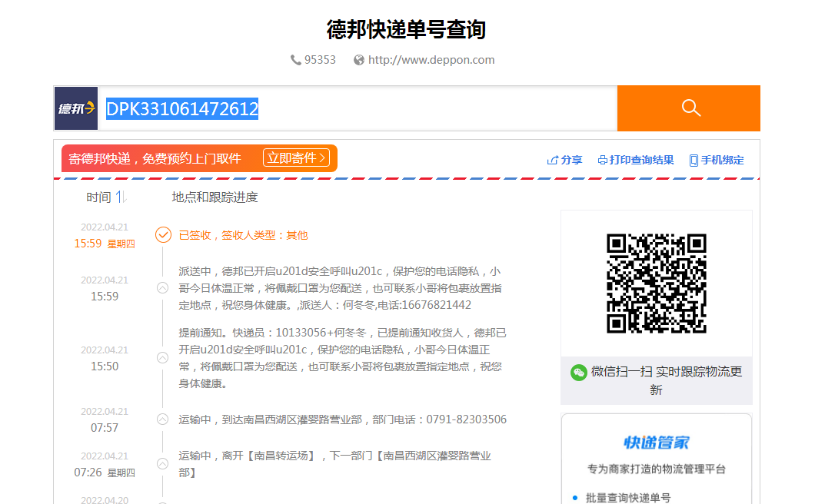This screenshot has width=815, height=504.
Task: Click the green WeChat icon
Action: 578,373
